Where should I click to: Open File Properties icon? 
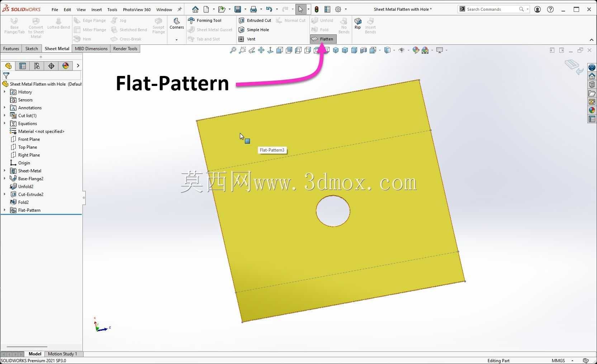click(x=327, y=9)
